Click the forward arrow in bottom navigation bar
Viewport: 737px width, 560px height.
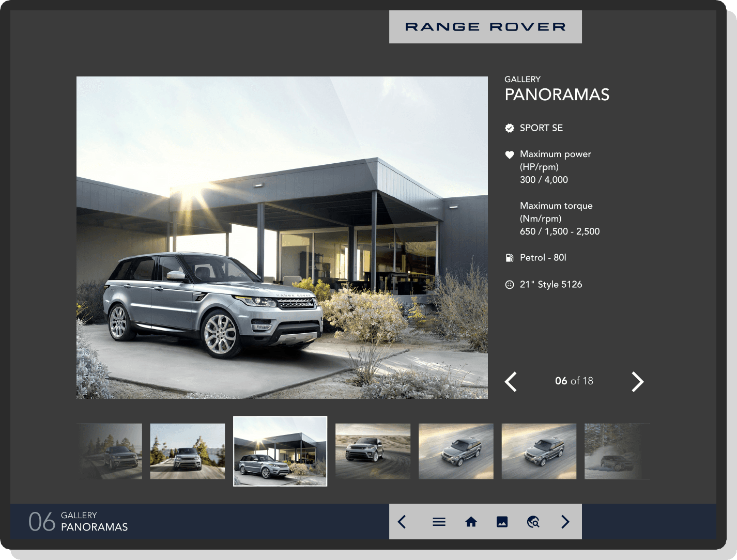pos(565,522)
